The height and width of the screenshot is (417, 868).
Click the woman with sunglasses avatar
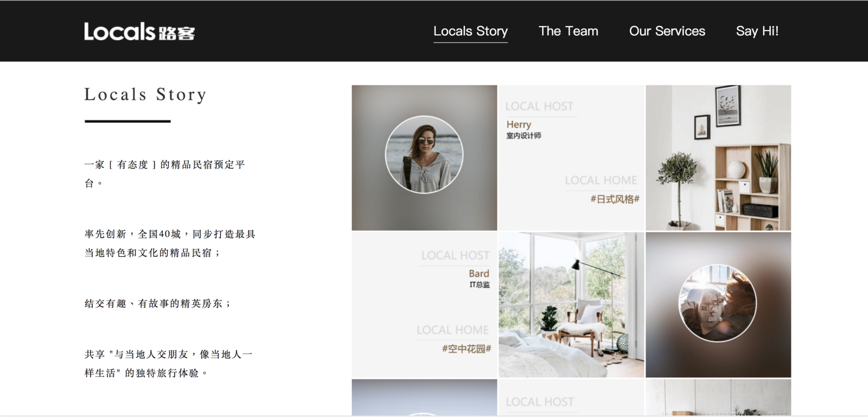(424, 155)
